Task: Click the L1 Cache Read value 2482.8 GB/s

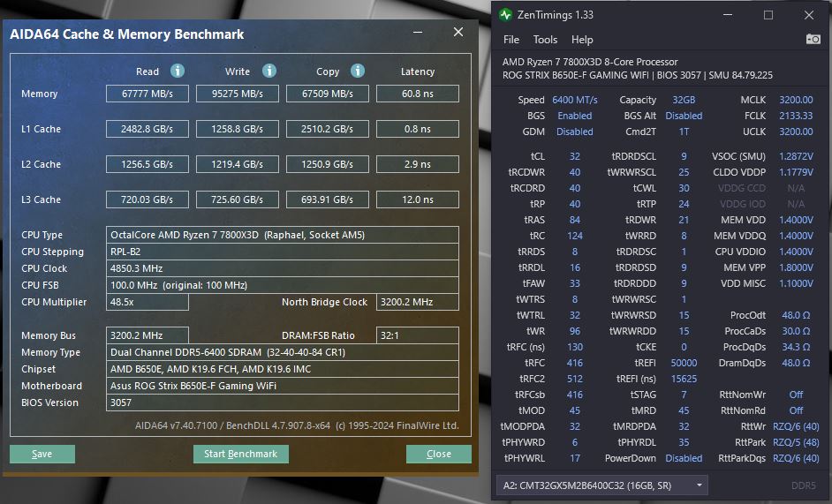Action: [147, 129]
